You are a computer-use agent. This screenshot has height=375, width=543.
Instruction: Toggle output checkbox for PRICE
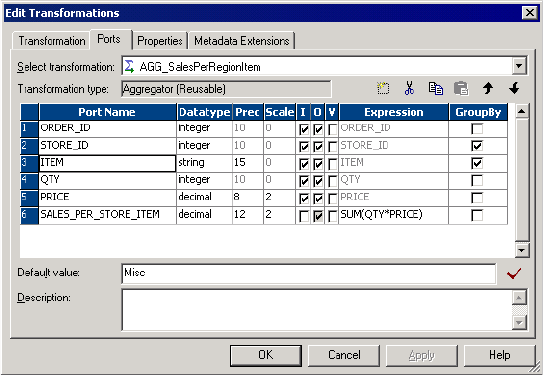pyautogui.click(x=318, y=199)
